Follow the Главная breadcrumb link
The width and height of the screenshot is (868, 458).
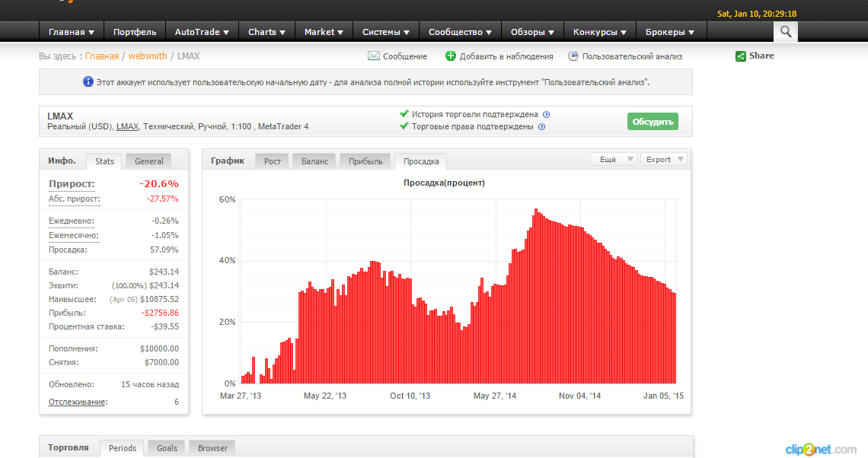click(102, 56)
